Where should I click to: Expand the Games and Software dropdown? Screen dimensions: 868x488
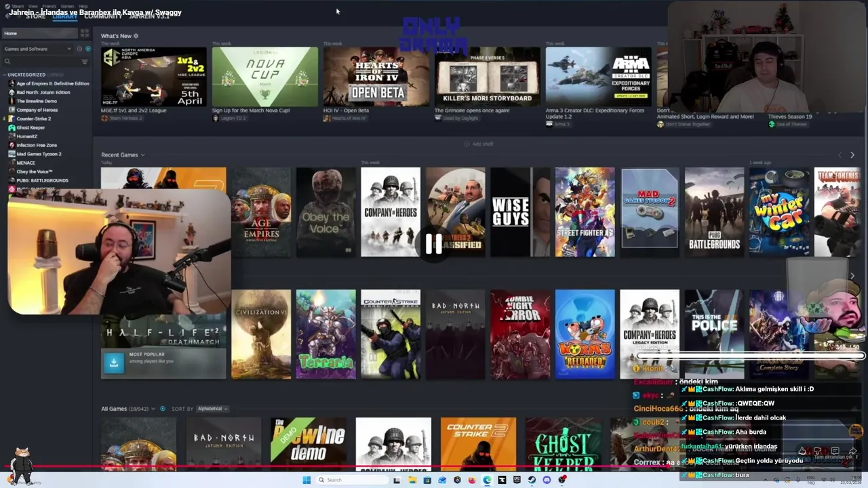(x=37, y=49)
